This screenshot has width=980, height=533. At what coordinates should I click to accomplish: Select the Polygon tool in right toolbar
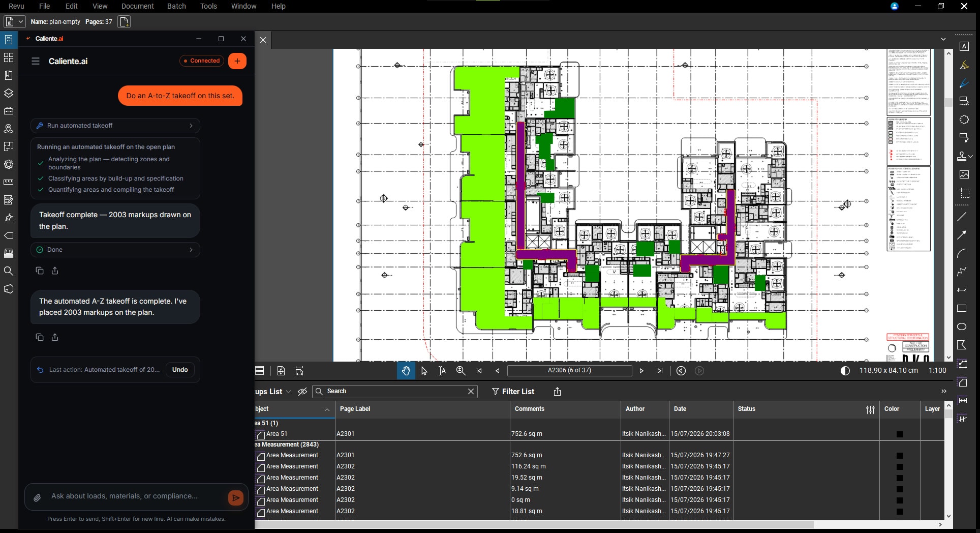click(x=962, y=345)
